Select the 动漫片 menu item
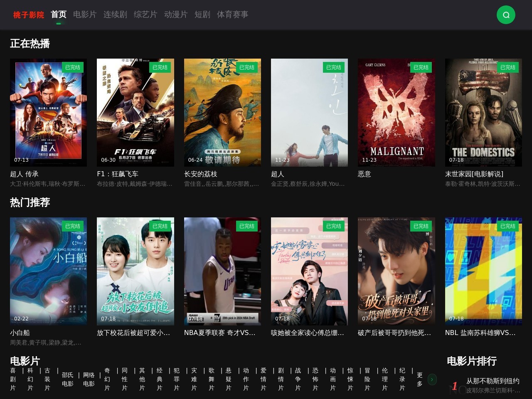Image resolution: width=532 pixels, height=399 pixels. coord(176,15)
